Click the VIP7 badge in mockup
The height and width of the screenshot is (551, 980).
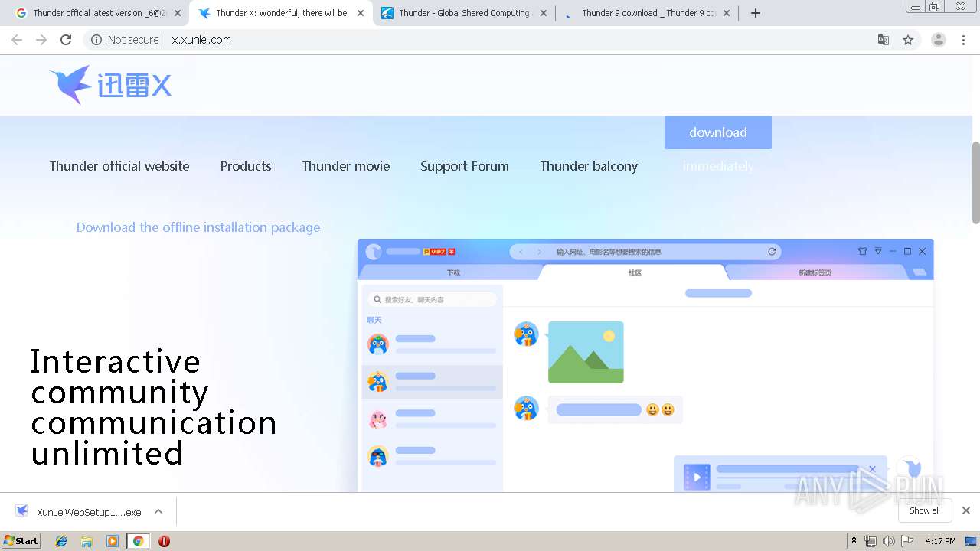[439, 251]
